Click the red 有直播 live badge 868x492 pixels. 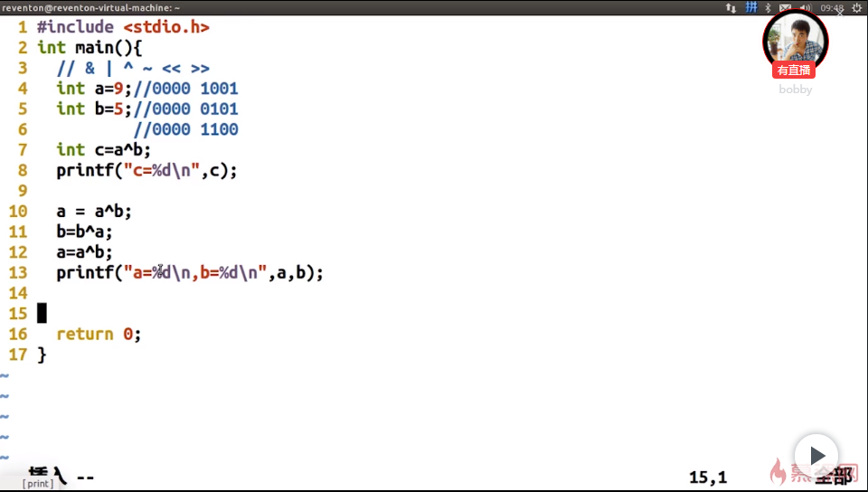coord(794,71)
